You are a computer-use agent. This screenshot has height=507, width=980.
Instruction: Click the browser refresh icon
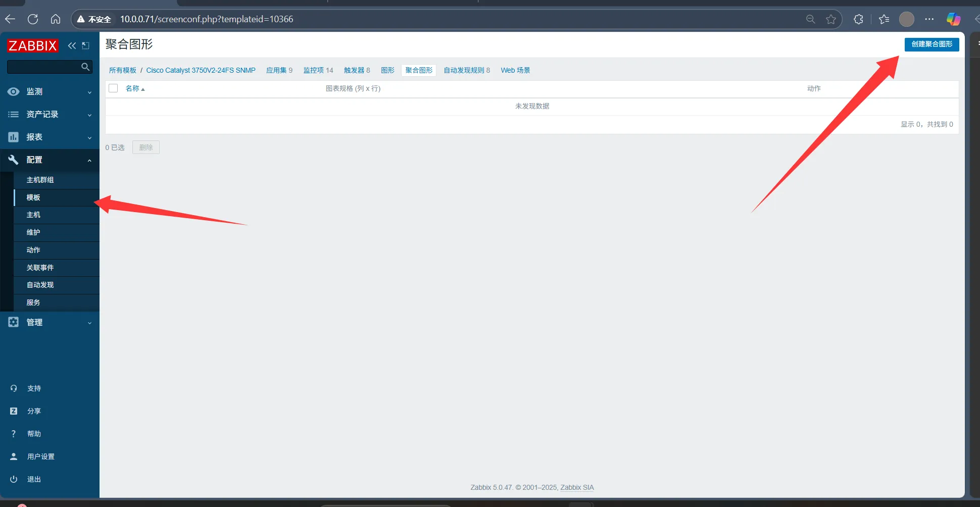pos(33,19)
